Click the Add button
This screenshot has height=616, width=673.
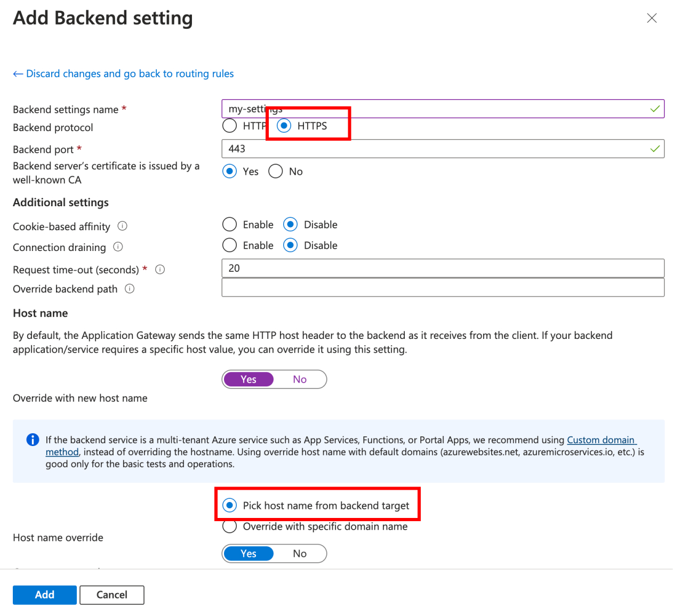[x=44, y=595]
